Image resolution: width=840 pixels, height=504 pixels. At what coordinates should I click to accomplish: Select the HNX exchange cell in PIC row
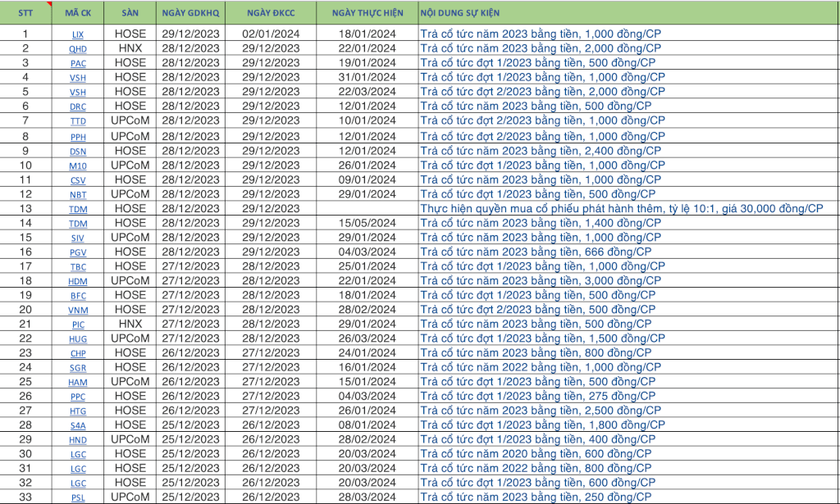coord(130,325)
